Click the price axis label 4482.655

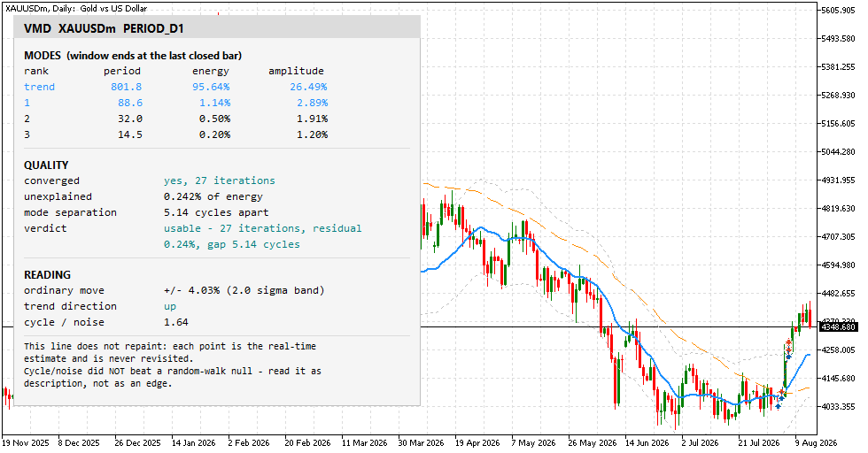838,293
